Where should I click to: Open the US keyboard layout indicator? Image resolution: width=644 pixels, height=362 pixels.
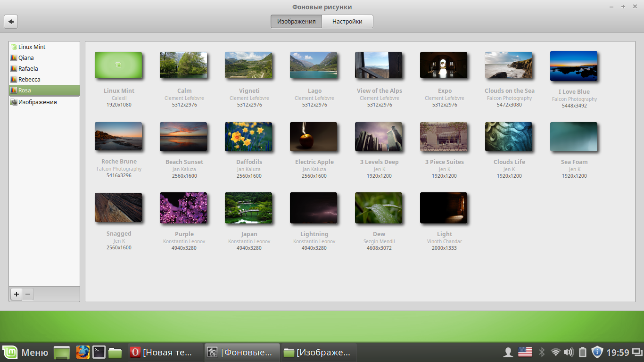click(x=525, y=352)
